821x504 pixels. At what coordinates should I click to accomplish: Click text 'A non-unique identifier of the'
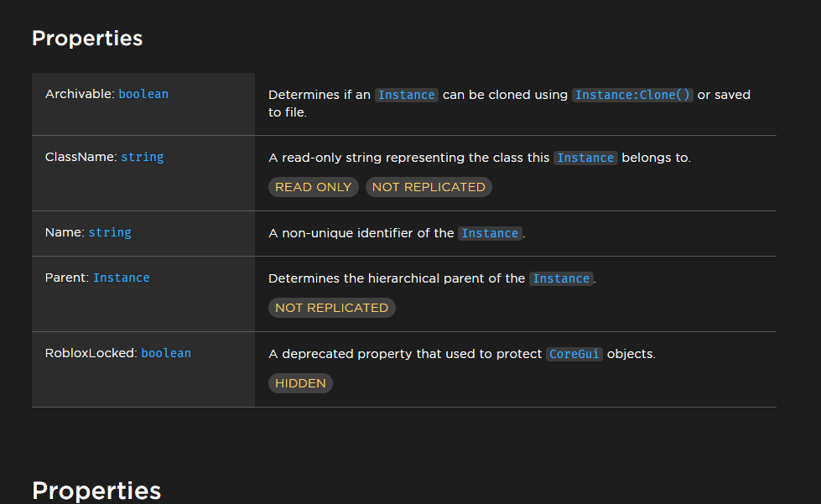click(361, 233)
